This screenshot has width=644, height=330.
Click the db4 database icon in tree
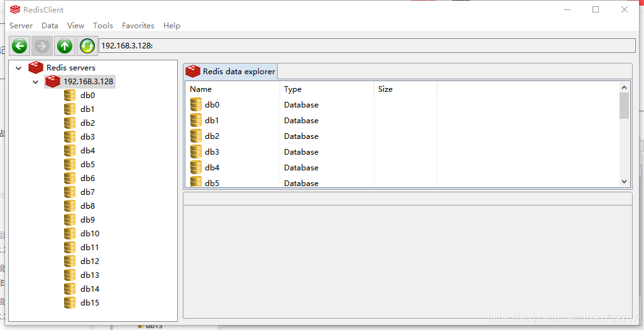[70, 150]
